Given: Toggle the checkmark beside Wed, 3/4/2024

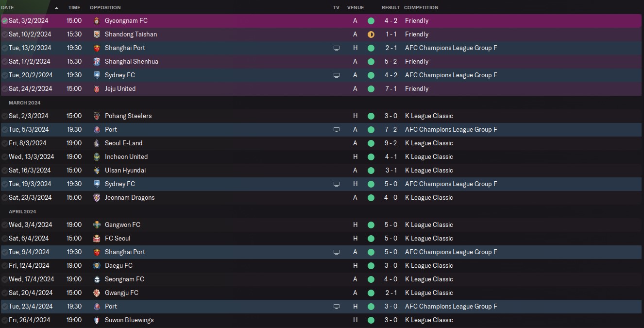Looking at the screenshot, I should [5, 225].
